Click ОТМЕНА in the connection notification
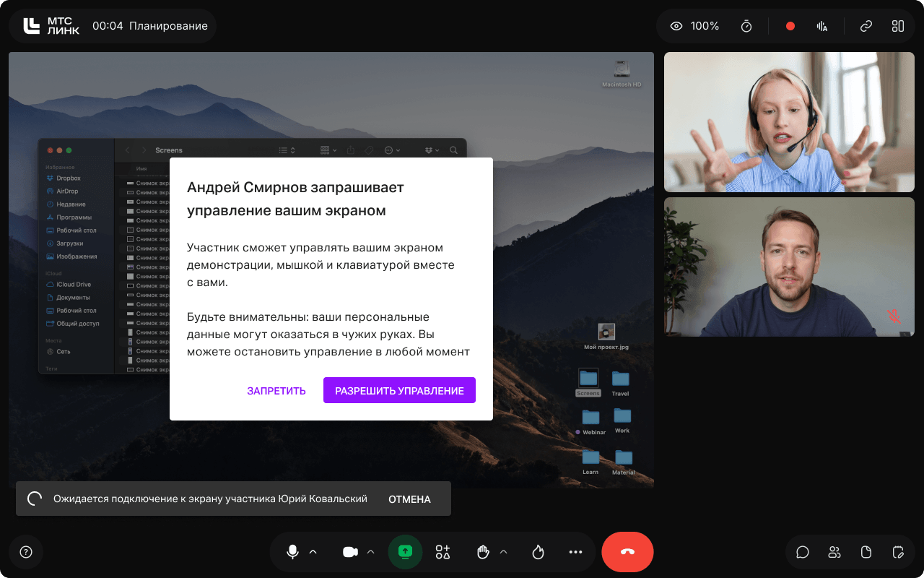Viewport: 924px width, 578px height. click(409, 499)
